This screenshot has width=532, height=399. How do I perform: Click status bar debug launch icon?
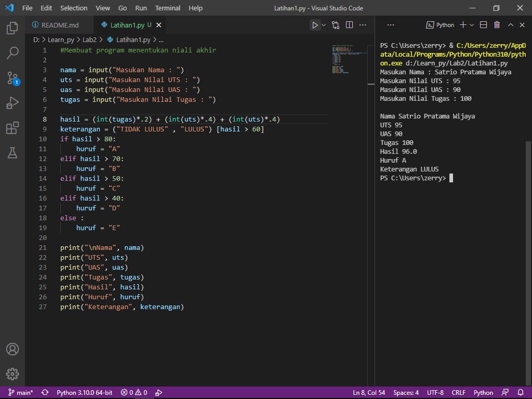pos(158,393)
